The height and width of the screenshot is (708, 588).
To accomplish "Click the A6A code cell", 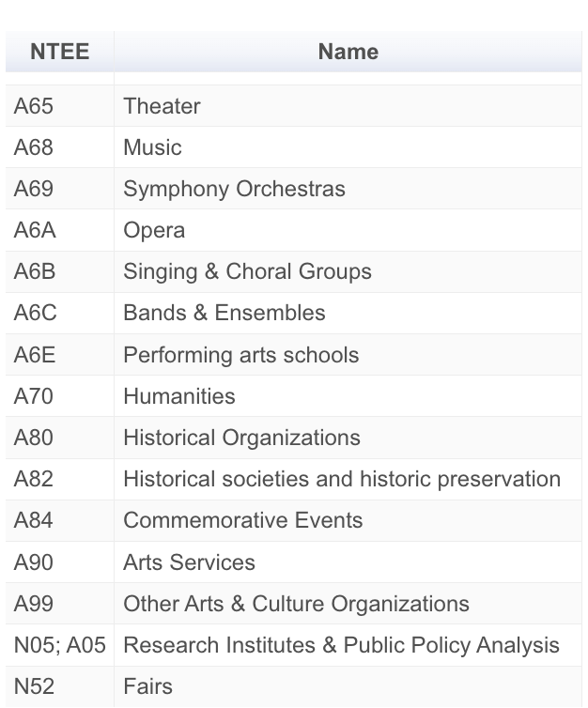I will click(x=35, y=230).
